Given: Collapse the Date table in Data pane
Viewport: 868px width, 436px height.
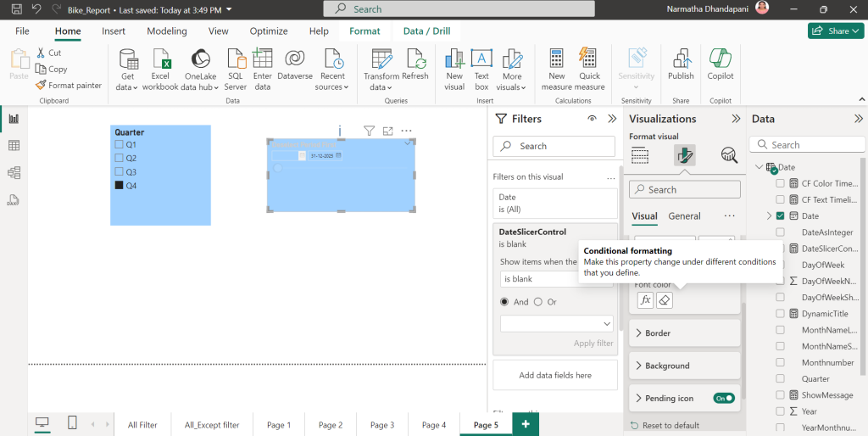Looking at the screenshot, I should point(759,167).
